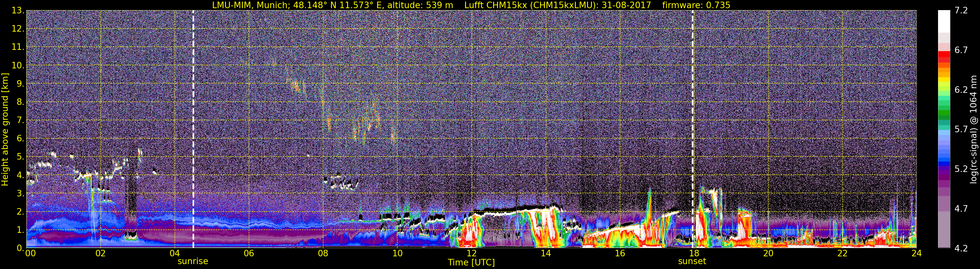The width and height of the screenshot is (980, 269).
Task: Click the date 31-08-2017 in the title
Action: pos(626,5)
